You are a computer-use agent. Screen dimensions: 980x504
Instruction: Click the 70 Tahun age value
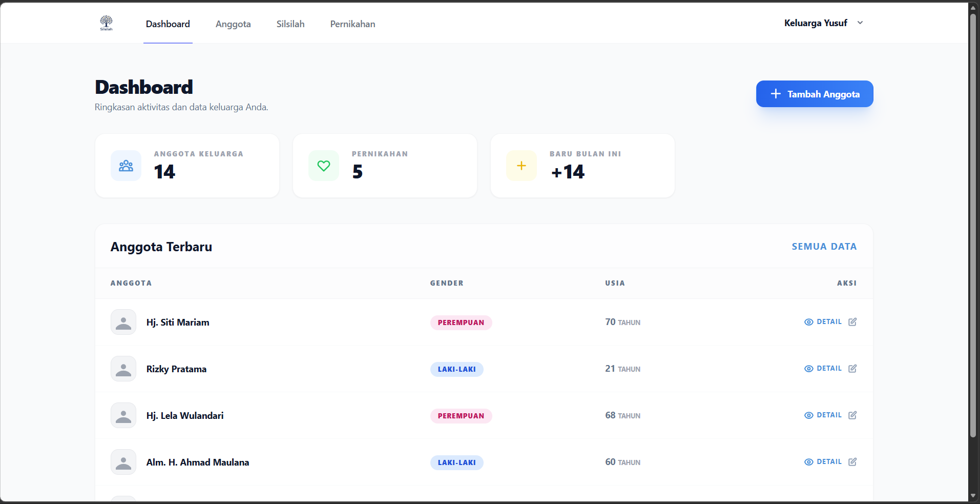pyautogui.click(x=623, y=322)
